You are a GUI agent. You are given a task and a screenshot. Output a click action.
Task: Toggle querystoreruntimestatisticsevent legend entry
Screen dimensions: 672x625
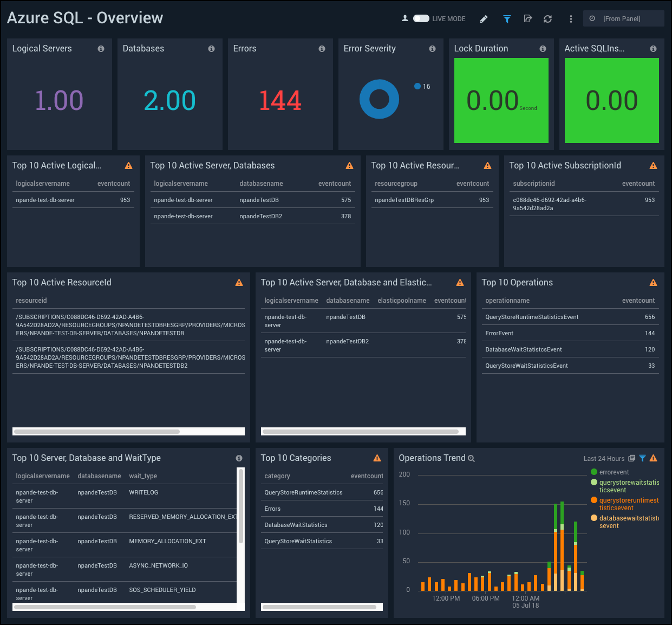[x=628, y=504]
